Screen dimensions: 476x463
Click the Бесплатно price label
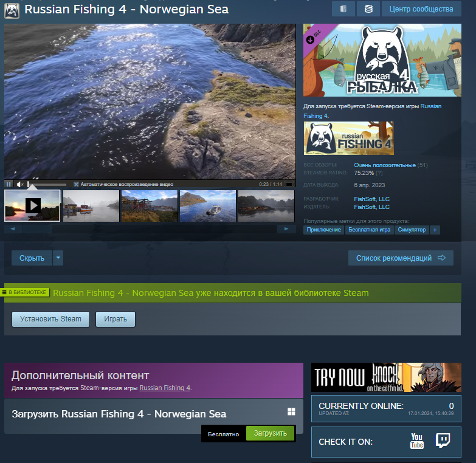(x=223, y=434)
